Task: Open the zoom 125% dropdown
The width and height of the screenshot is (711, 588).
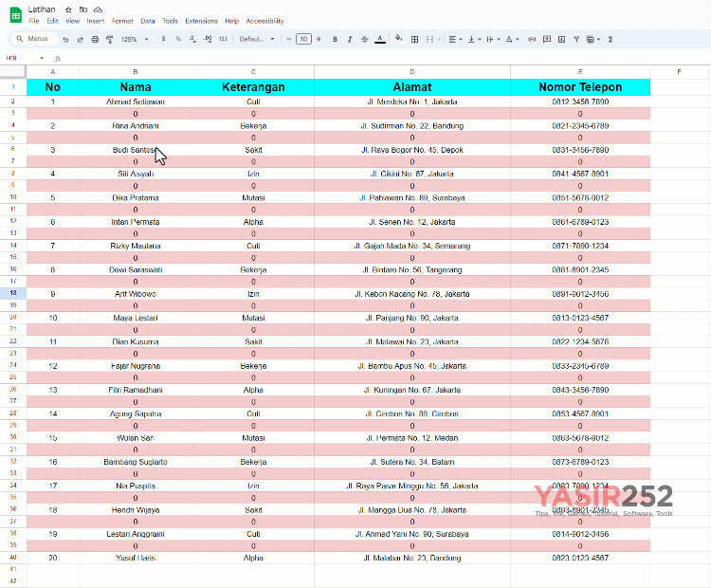Action: [135, 40]
